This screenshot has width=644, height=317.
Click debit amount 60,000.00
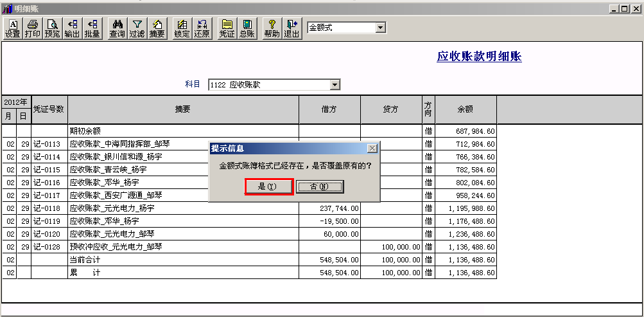click(x=342, y=234)
